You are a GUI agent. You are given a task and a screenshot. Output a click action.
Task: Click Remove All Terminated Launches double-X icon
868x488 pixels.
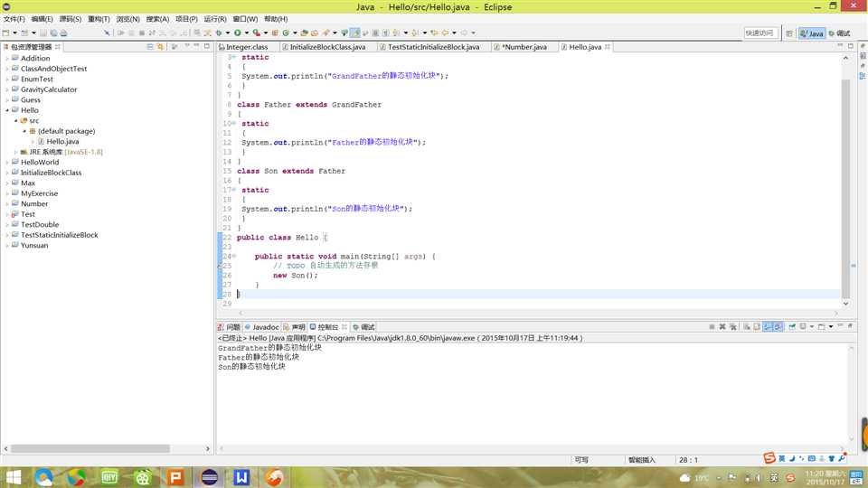(x=733, y=326)
